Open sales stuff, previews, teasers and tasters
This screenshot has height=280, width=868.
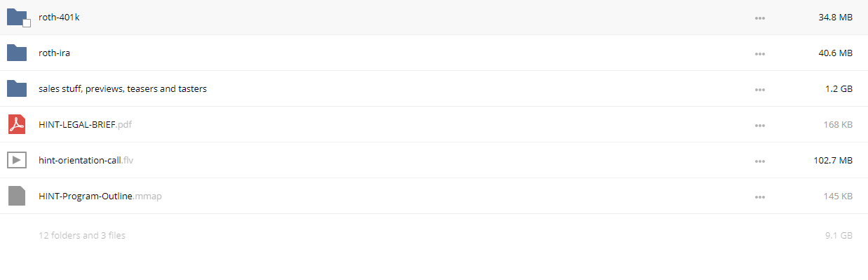click(123, 88)
